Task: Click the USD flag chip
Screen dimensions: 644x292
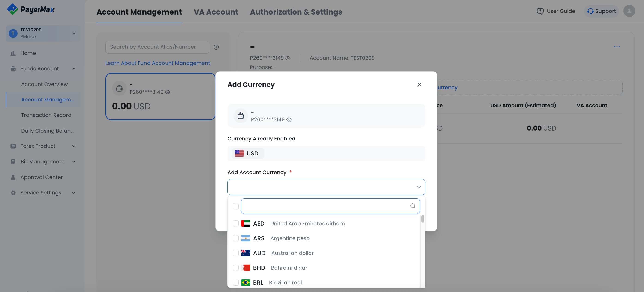Action: [x=248, y=153]
